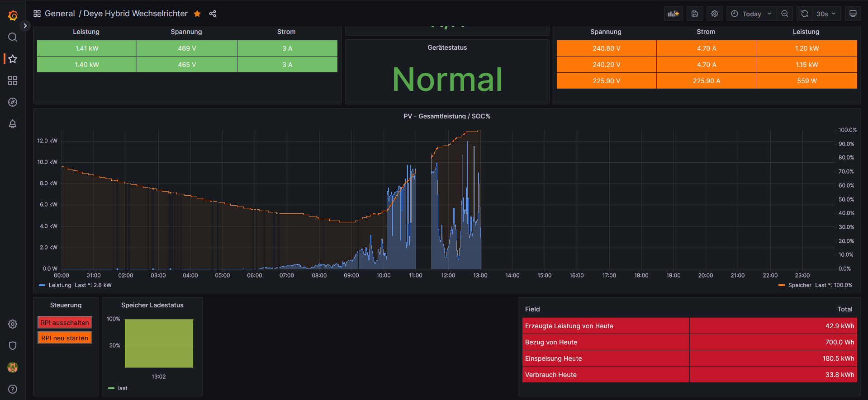
Task: Click the Add panel toolbar icon
Action: point(673,14)
